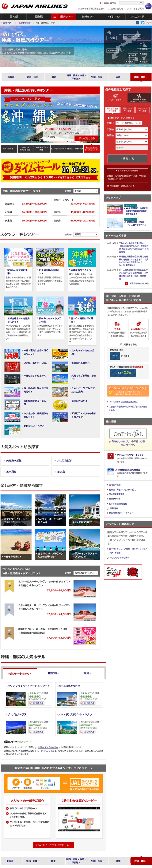The width and height of the screenshot is (152, 868).
Task: Expand the 本島リゾートホテル hotel tab
Action: [x=20, y=674]
